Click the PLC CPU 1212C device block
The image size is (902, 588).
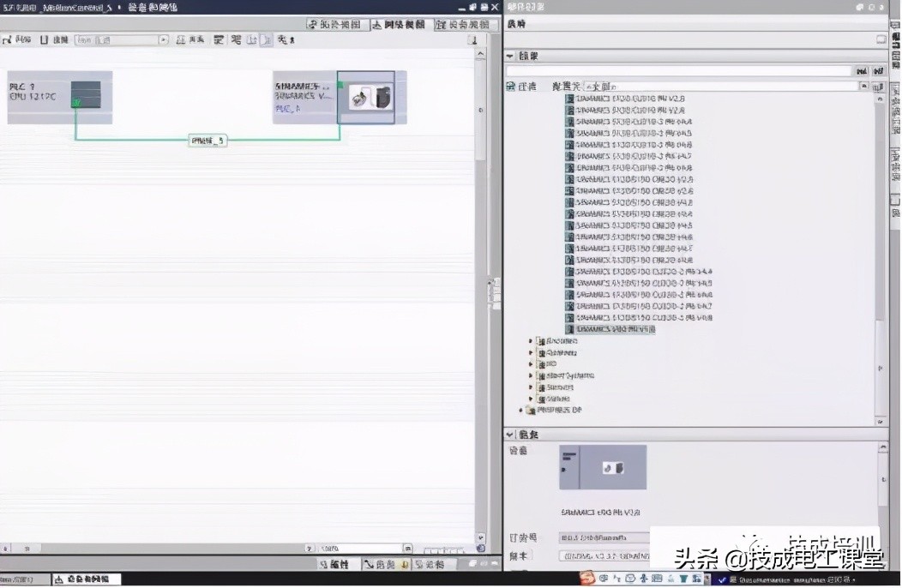pyautogui.click(x=59, y=97)
